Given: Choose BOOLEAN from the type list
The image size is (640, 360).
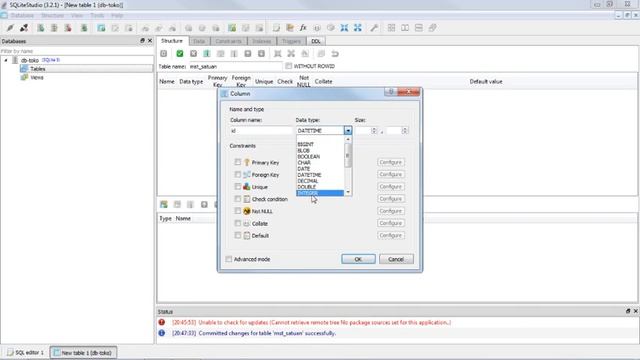Looking at the screenshot, I should pos(320,156).
